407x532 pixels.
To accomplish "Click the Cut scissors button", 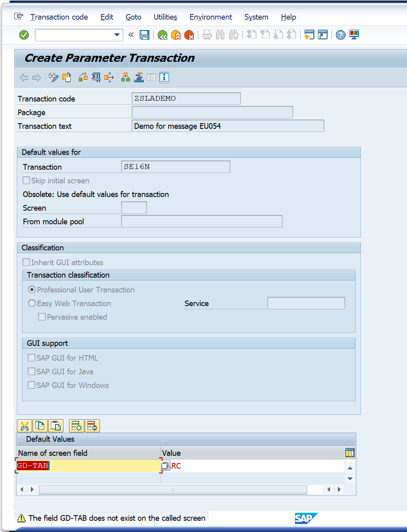I will (25, 426).
